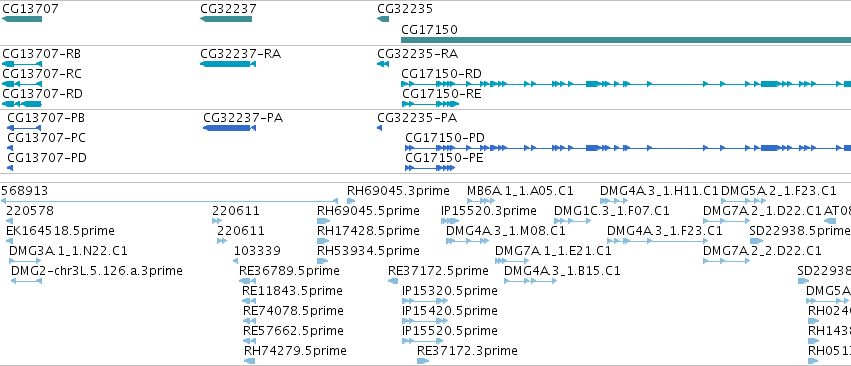
Task: Click the DMG4A.3_1.F23.C1 label
Action: pyautogui.click(x=665, y=231)
